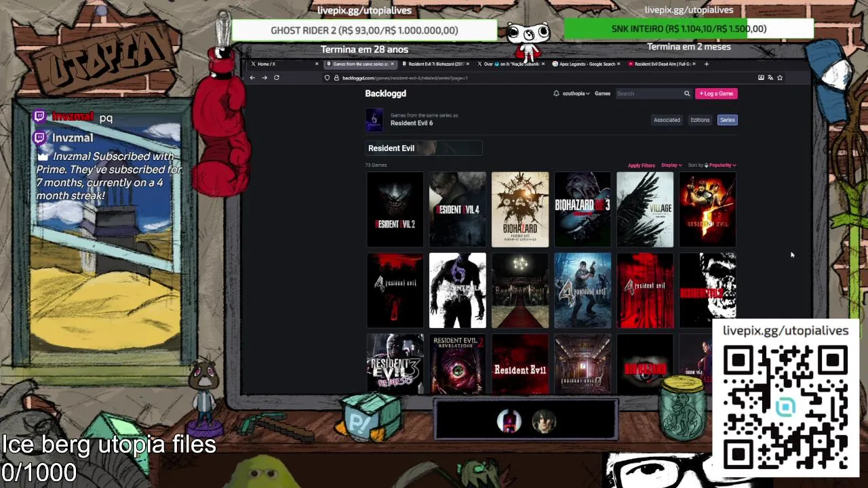868x488 pixels.
Task: Open the Games link in Backloggd header
Action: (x=602, y=94)
